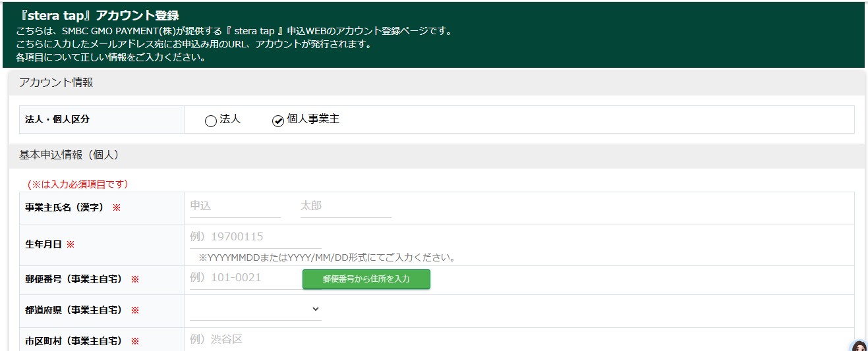
Task: Expand the 都道府県 dropdown
Action: (x=256, y=310)
